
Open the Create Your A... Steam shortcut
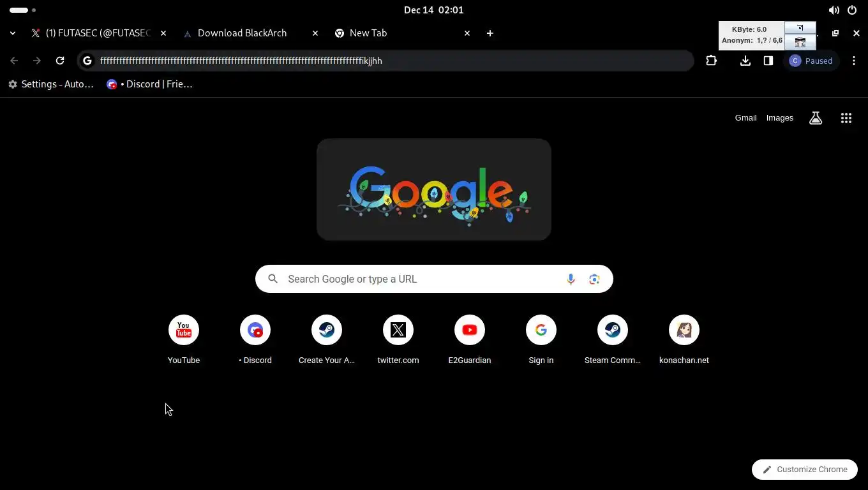click(x=327, y=340)
